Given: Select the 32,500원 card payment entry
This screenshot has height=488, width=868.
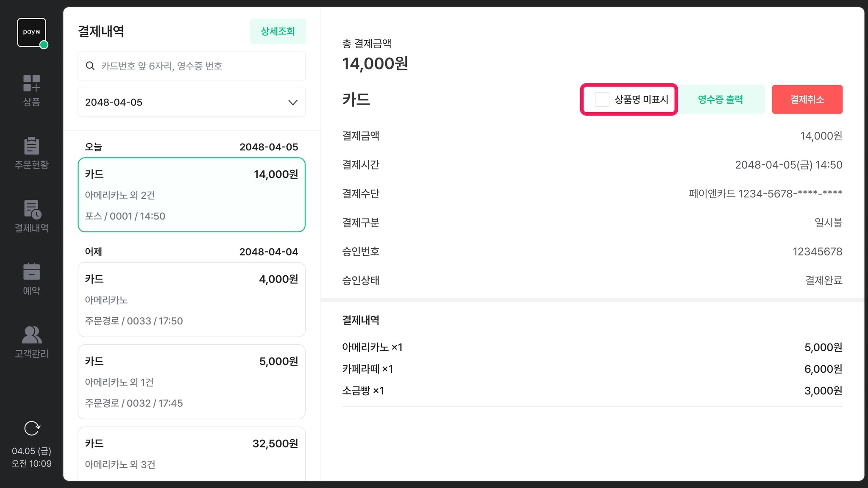Looking at the screenshot, I should [x=192, y=454].
